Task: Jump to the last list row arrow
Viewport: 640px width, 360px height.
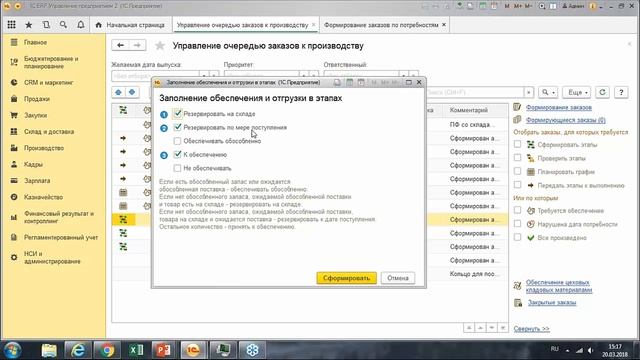Action: (503, 328)
